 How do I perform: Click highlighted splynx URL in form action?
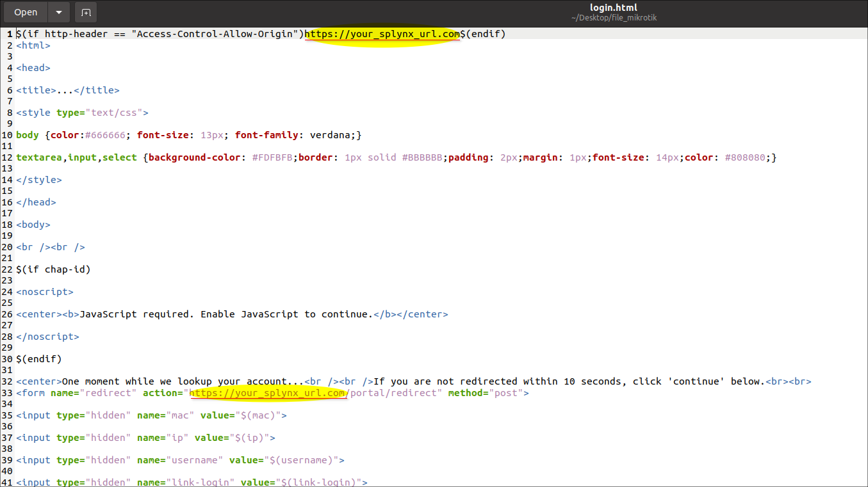[268, 393]
